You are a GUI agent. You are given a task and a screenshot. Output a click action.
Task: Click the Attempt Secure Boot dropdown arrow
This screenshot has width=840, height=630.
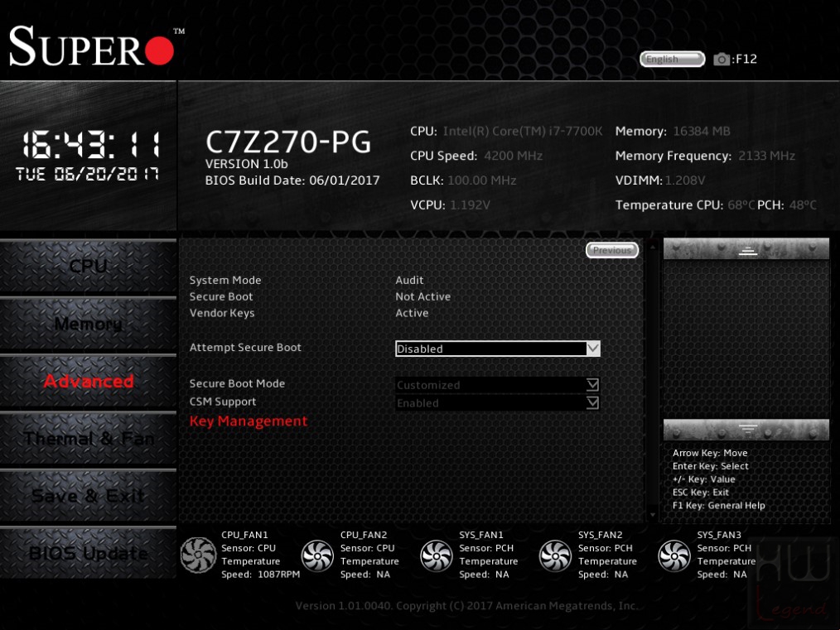point(592,349)
